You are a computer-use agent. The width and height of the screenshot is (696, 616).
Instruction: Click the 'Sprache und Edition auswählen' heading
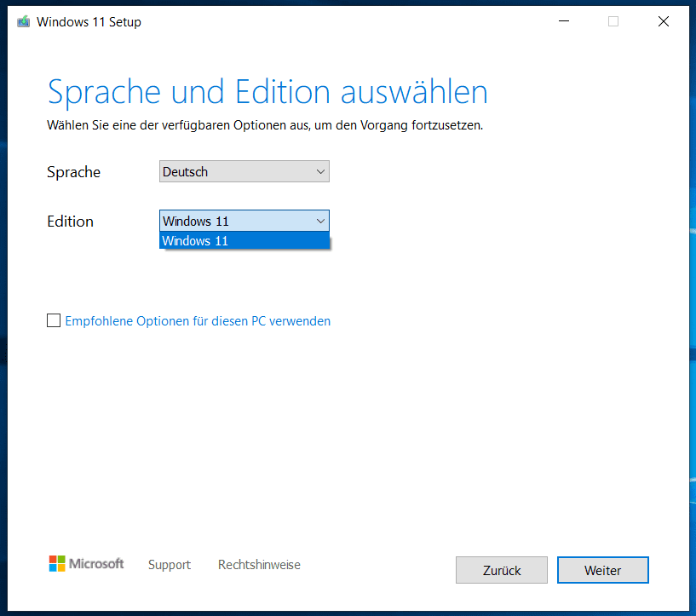click(267, 92)
